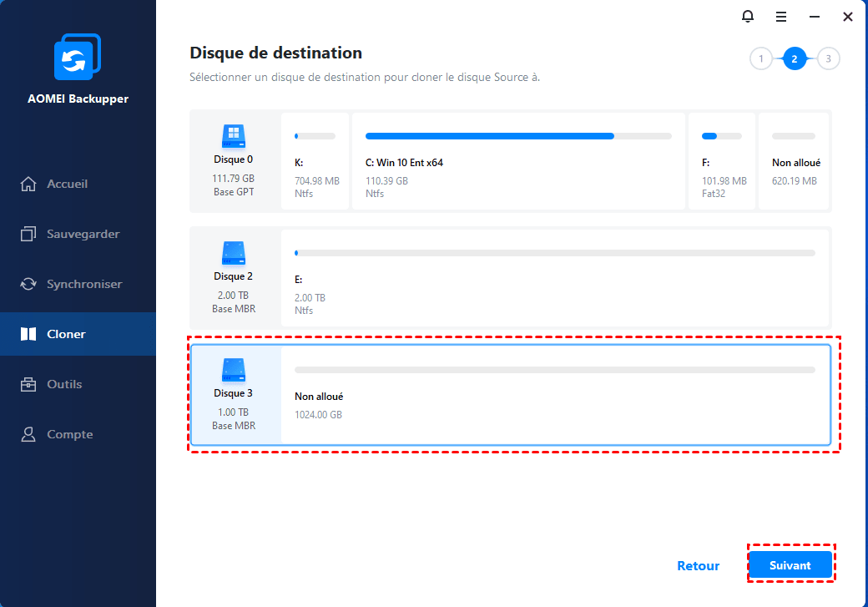Click the Synchroniser arrows icon
The image size is (868, 607).
pyautogui.click(x=28, y=284)
